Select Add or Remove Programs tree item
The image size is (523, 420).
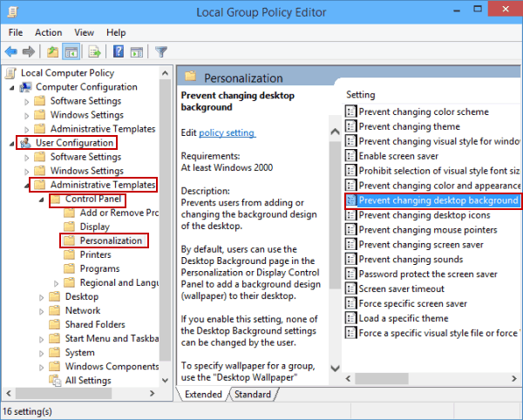[119, 213]
